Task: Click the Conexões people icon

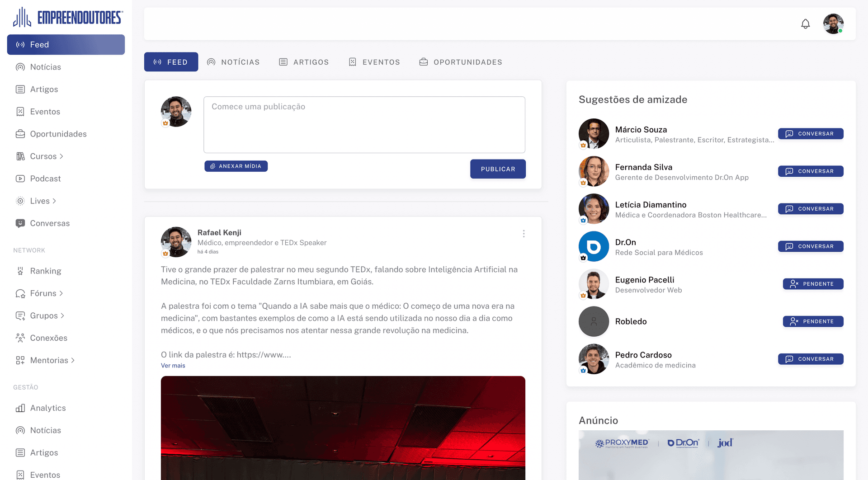Action: click(x=20, y=338)
